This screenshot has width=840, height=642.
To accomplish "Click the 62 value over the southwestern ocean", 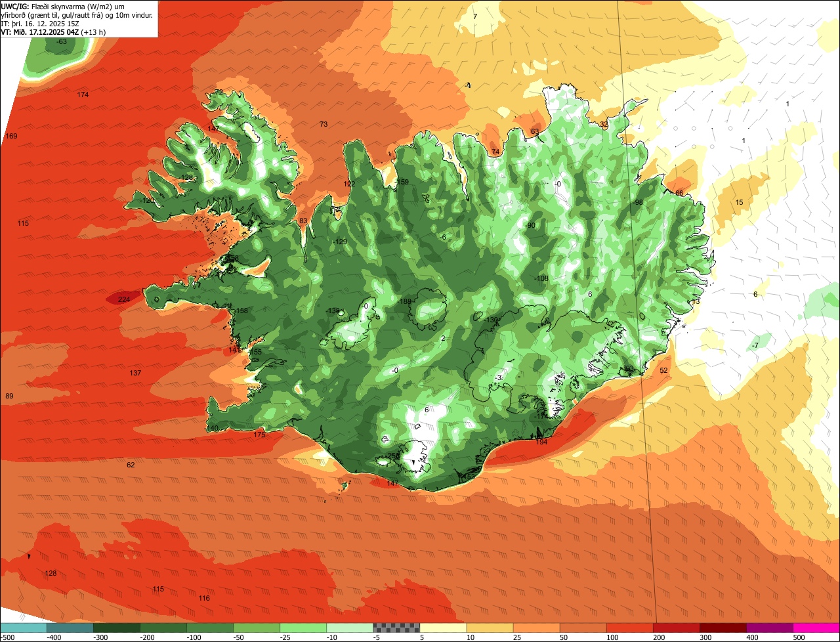I will [131, 465].
